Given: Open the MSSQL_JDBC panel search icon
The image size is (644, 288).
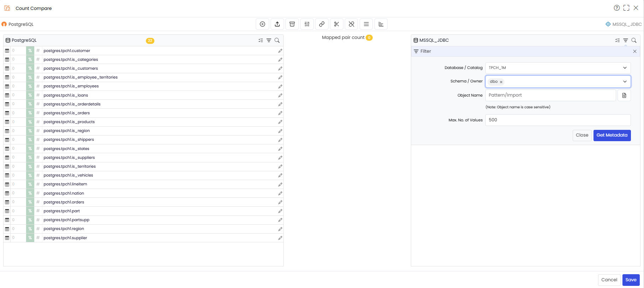Looking at the screenshot, I should point(634,40).
